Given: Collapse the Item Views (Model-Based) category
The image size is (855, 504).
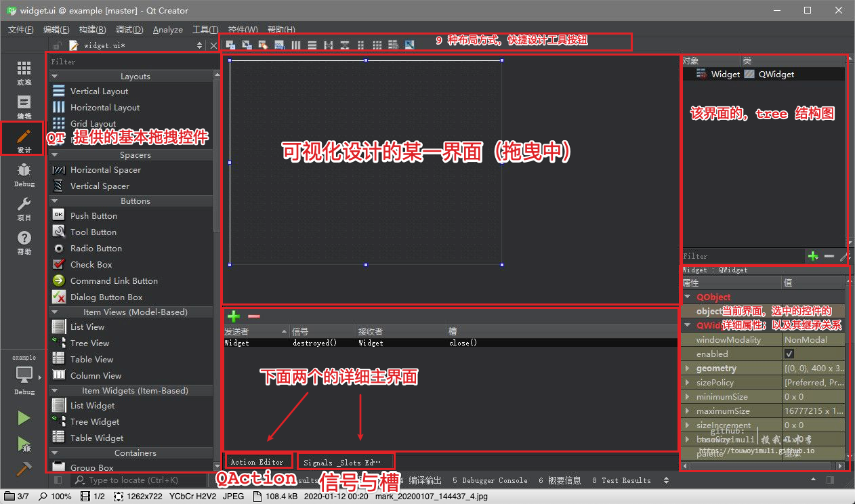Looking at the screenshot, I should click(55, 312).
